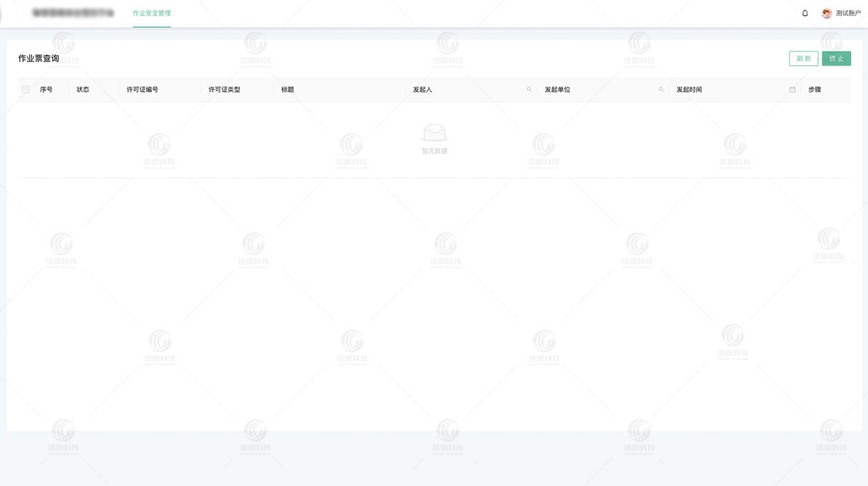The width and height of the screenshot is (868, 486).
Task: Click the 刷新 refresh button
Action: [803, 58]
